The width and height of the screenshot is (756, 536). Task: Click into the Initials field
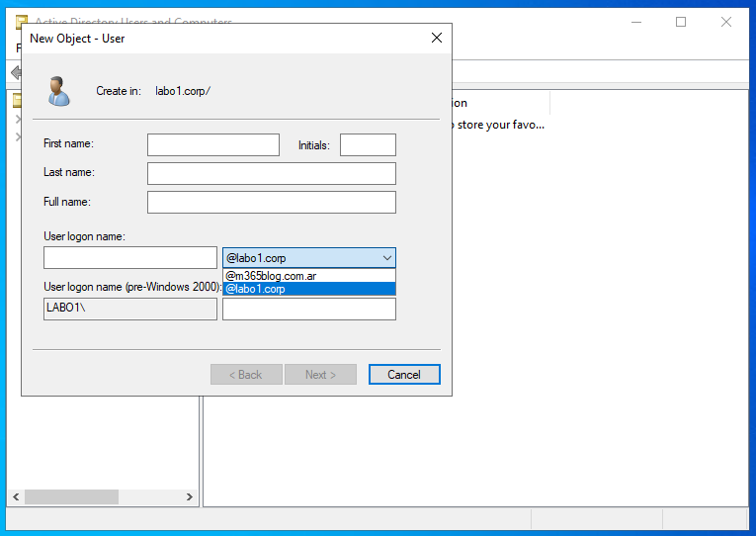click(x=368, y=145)
